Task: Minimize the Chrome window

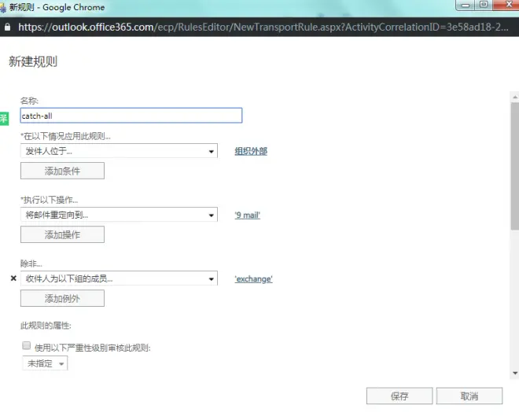Action: click(x=466, y=5)
